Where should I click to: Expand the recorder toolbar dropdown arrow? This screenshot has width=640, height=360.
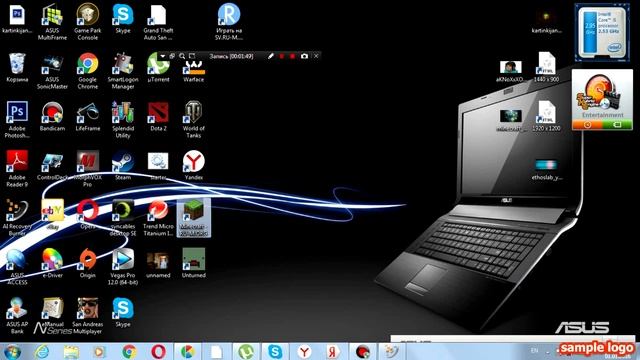point(162,56)
